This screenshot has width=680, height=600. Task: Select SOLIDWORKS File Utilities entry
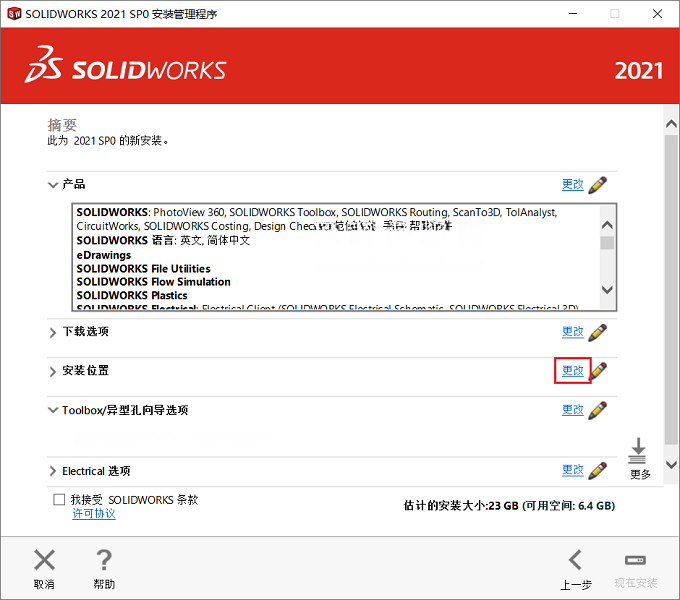[143, 269]
